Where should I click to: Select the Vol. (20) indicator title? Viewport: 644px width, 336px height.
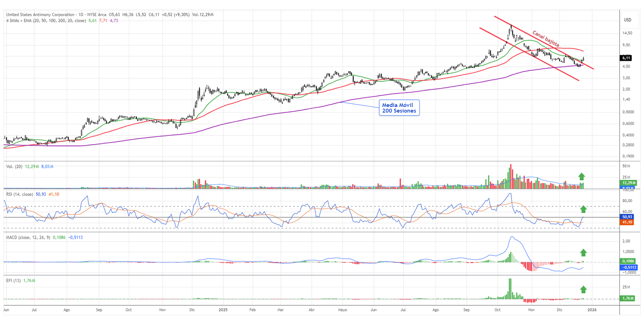point(14,166)
